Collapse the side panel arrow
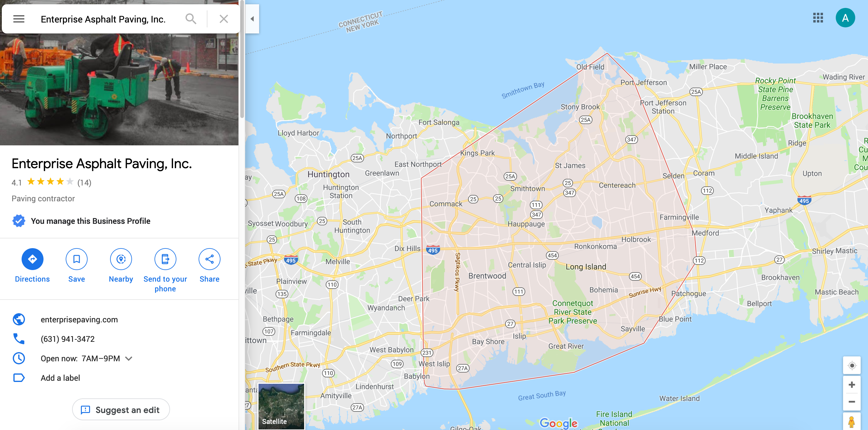The image size is (868, 430). pyautogui.click(x=252, y=19)
